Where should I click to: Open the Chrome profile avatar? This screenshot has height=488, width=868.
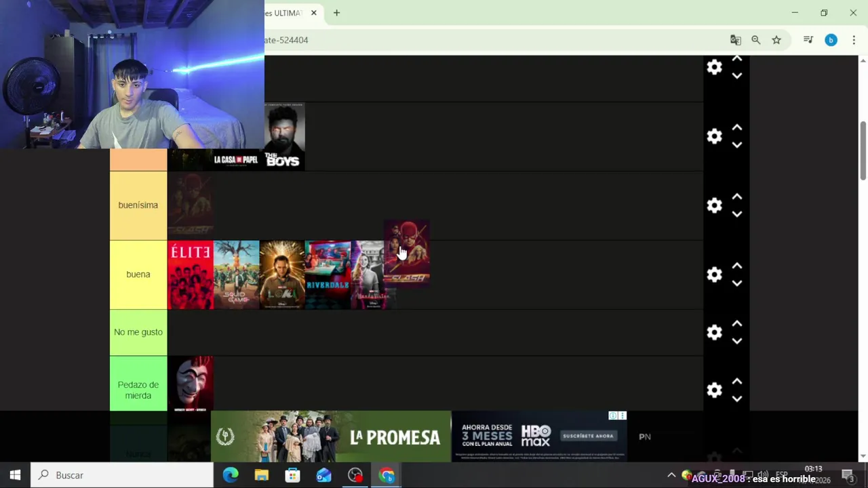click(x=831, y=40)
